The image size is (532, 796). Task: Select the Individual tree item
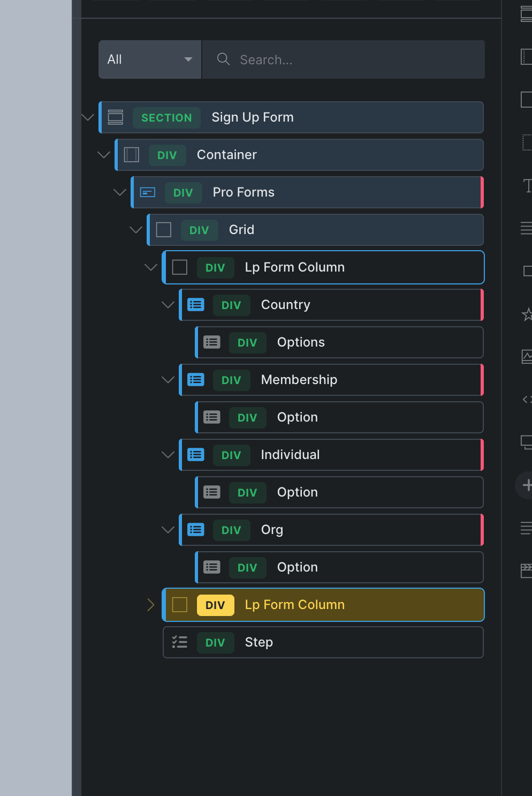click(290, 455)
